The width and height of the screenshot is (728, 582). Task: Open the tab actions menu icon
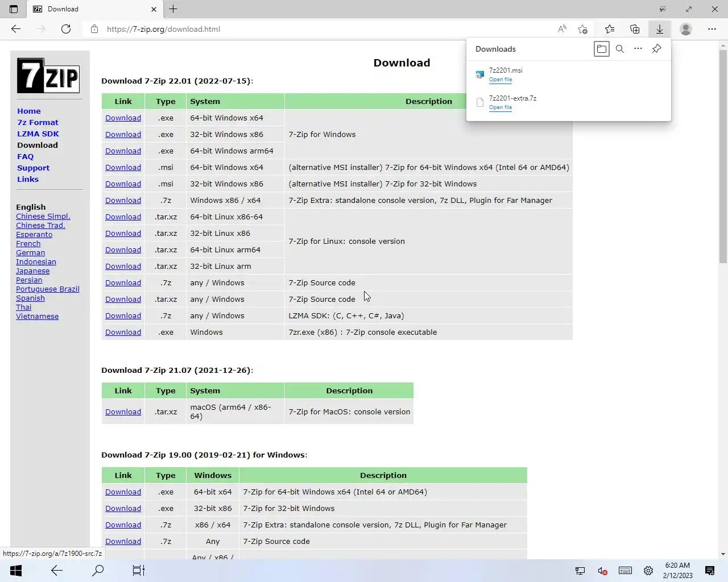(14, 9)
